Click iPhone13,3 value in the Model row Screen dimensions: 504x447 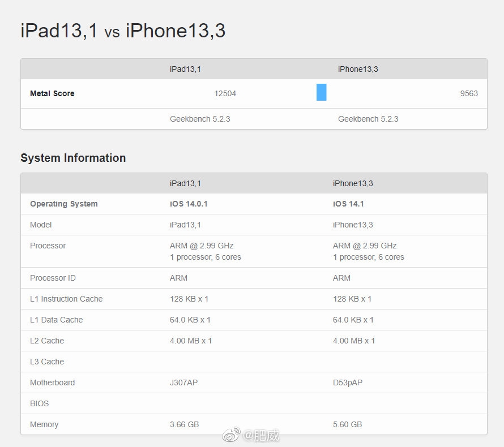point(353,225)
